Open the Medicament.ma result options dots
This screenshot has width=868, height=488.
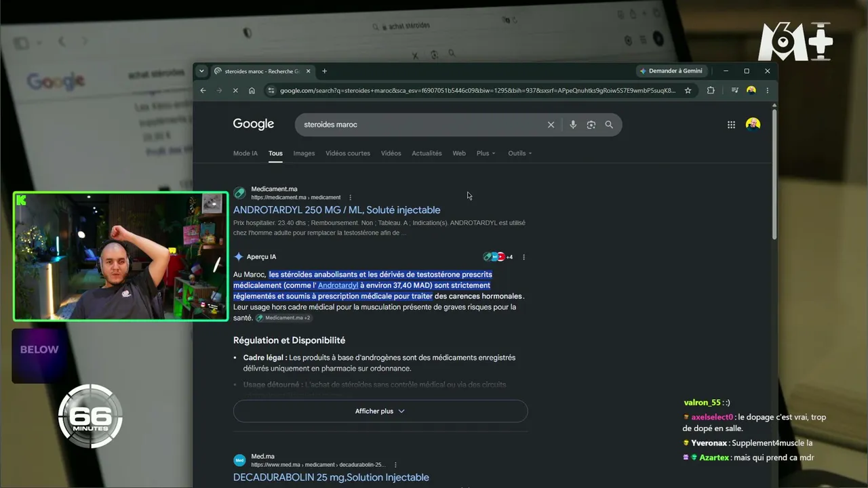coord(351,198)
